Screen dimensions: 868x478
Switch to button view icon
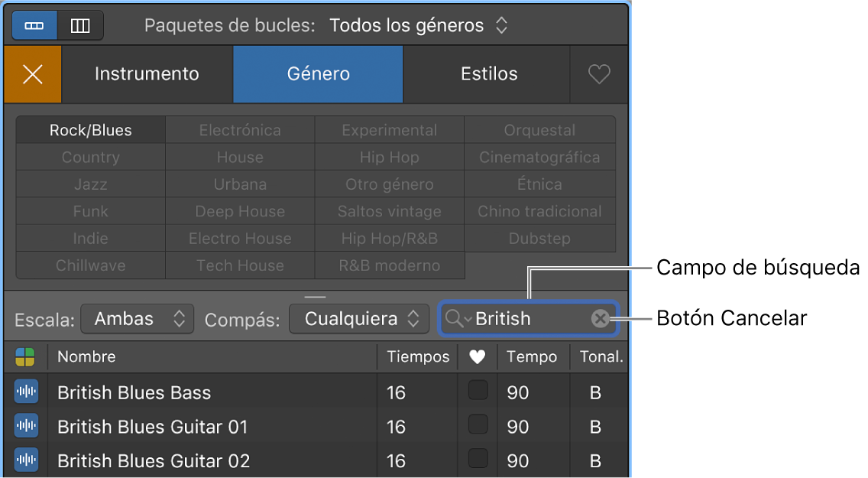tap(34, 25)
